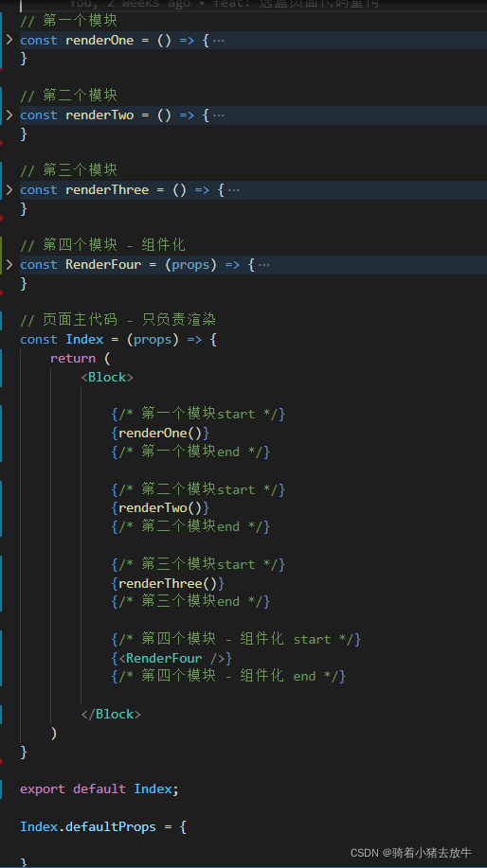Click the closing </Block> tag
The height and width of the screenshot is (868, 487).
111,714
